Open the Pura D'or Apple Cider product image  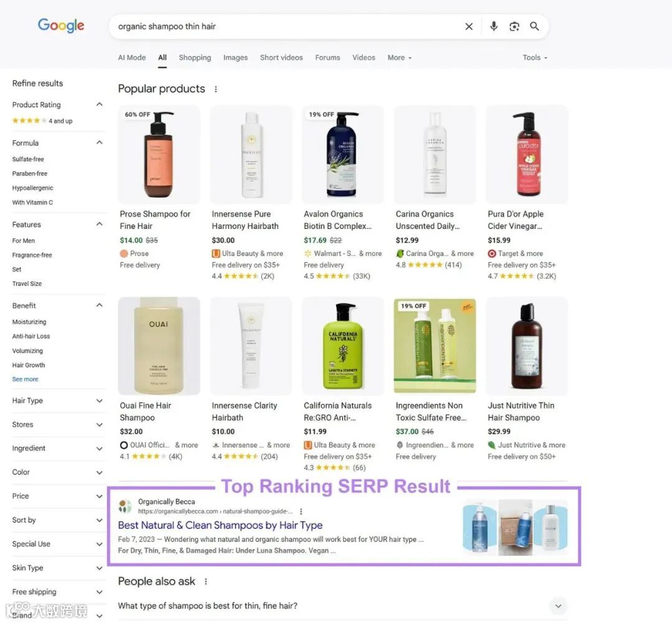527,155
